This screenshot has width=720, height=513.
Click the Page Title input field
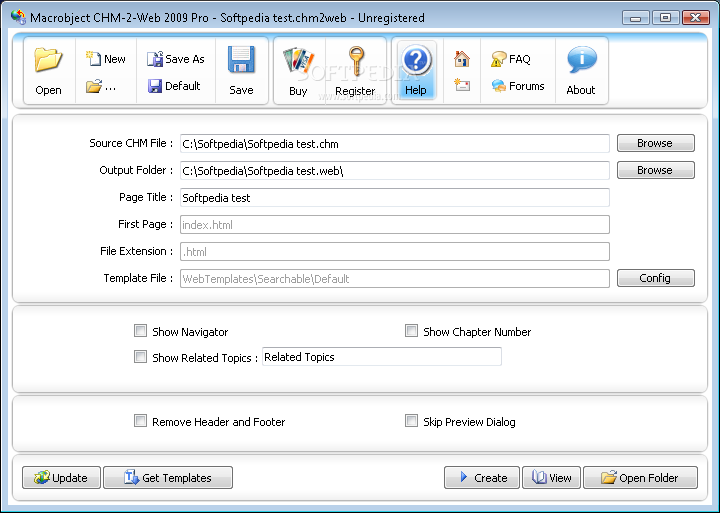395,197
